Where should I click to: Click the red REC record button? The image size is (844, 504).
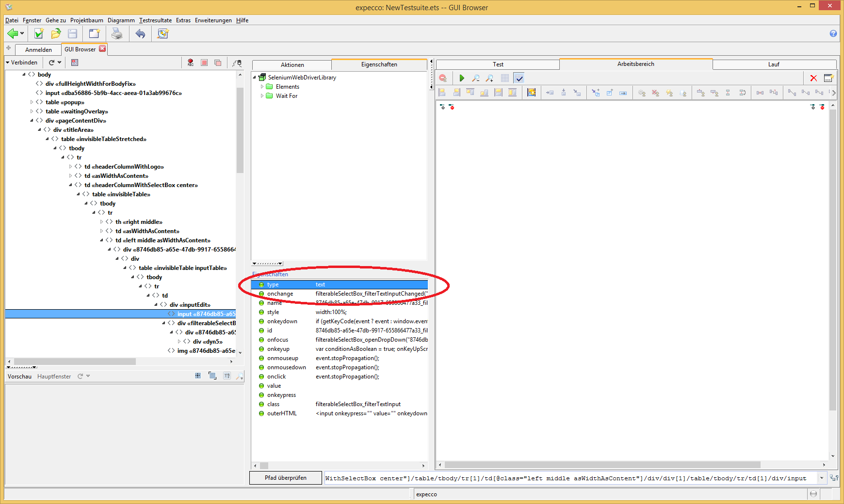pos(191,63)
